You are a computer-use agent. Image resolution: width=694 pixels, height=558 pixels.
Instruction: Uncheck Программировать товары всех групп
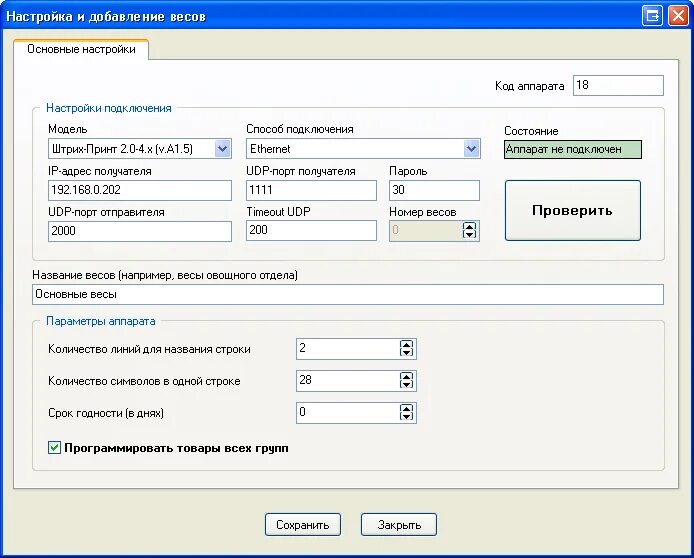point(54,448)
